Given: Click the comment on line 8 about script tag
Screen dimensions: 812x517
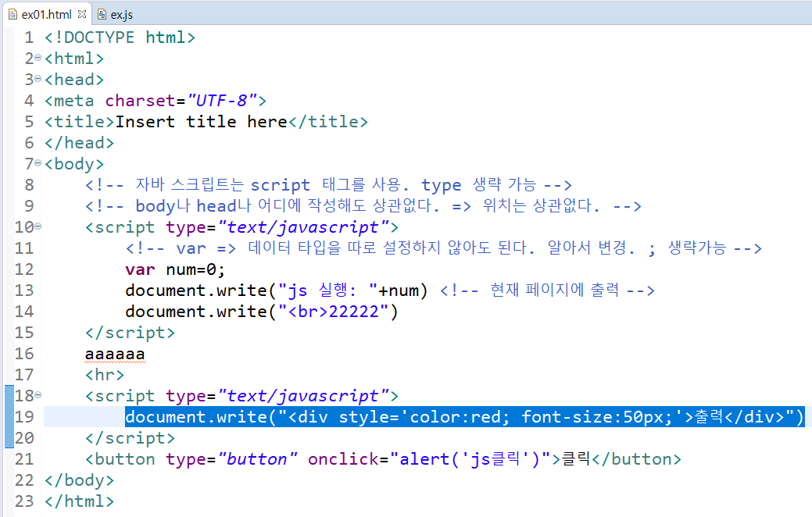Looking at the screenshot, I should [x=328, y=185].
